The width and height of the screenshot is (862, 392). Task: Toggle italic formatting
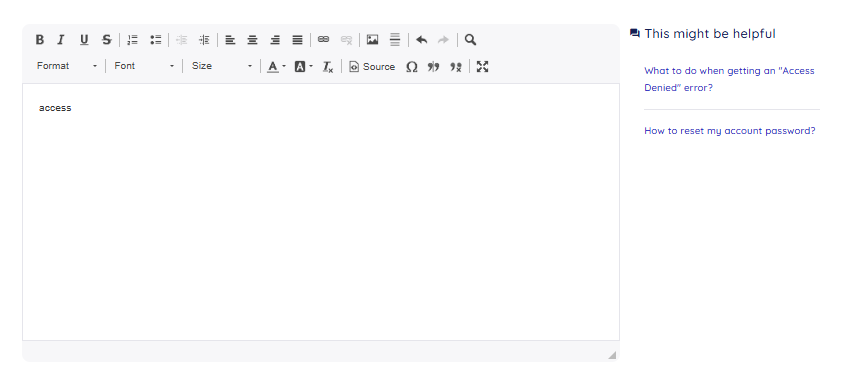coord(61,40)
